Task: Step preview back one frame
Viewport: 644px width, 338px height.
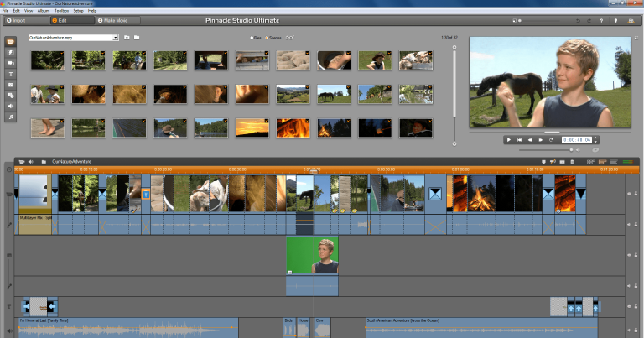Action: click(530, 140)
